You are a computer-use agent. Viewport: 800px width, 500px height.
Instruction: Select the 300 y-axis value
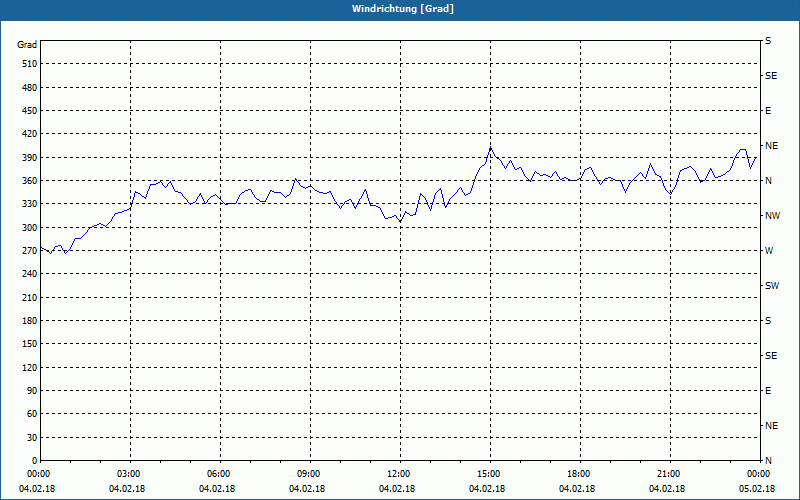point(29,227)
